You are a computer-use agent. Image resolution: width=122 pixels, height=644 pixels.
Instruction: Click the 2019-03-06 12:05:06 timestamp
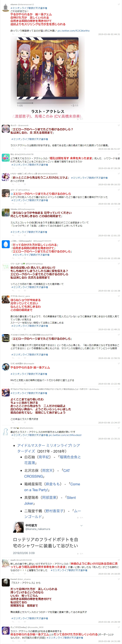[x=109, y=258]
